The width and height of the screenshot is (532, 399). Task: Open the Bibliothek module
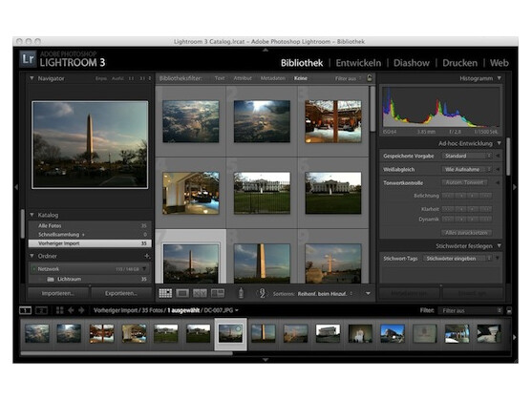(302, 63)
